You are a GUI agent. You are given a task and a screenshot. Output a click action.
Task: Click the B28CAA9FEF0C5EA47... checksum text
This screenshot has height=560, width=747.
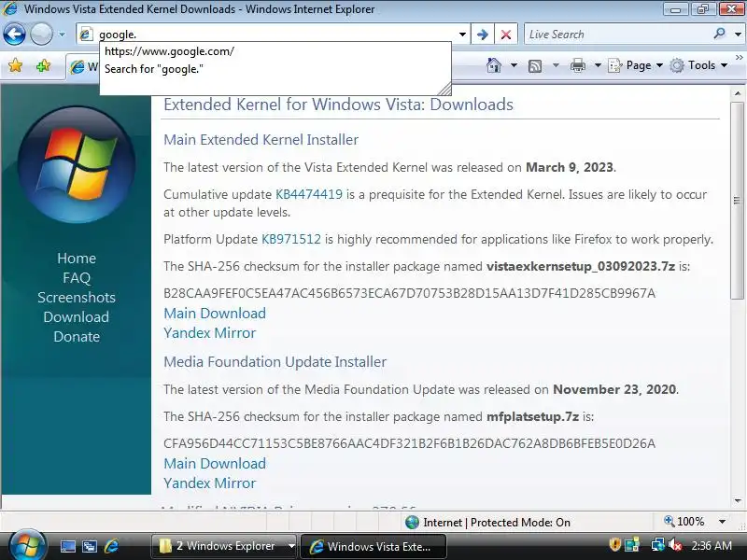pyautogui.click(x=409, y=293)
